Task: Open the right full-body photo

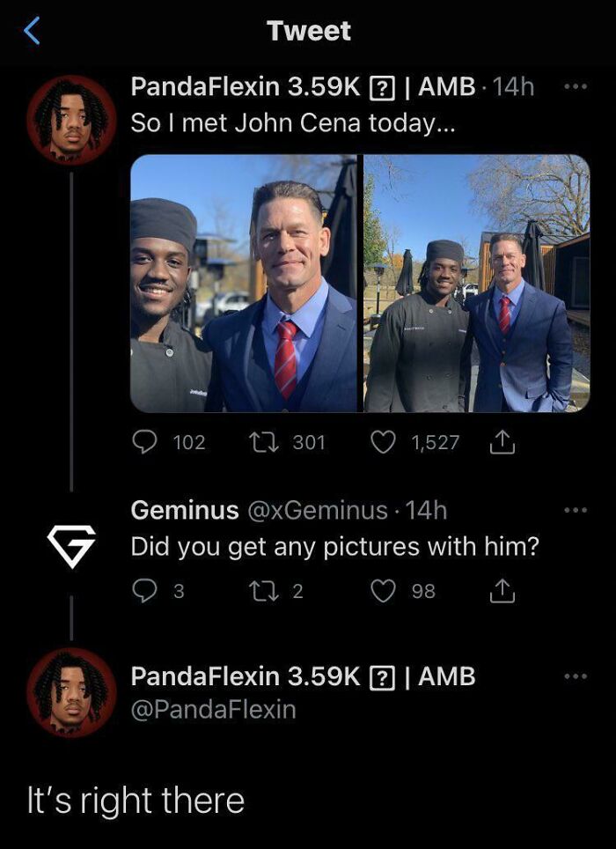Action: (x=477, y=284)
